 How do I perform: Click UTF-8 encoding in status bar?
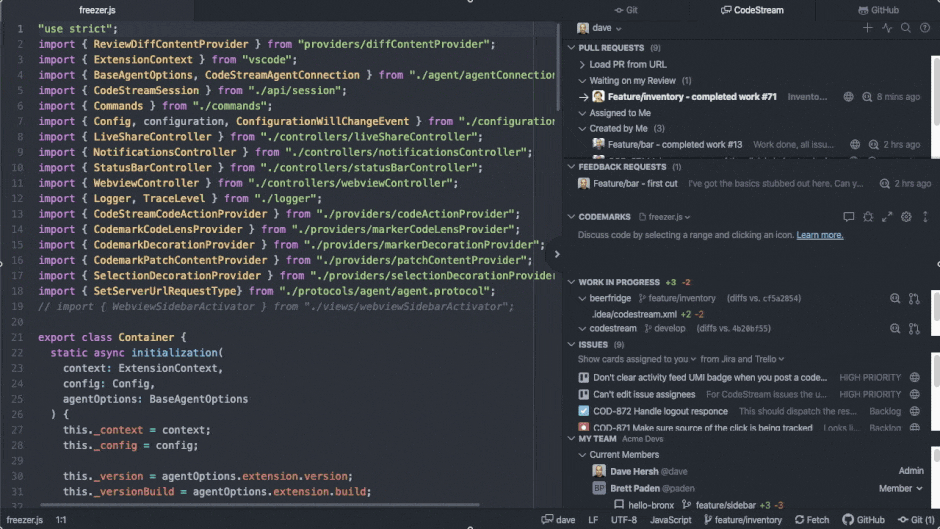623,520
